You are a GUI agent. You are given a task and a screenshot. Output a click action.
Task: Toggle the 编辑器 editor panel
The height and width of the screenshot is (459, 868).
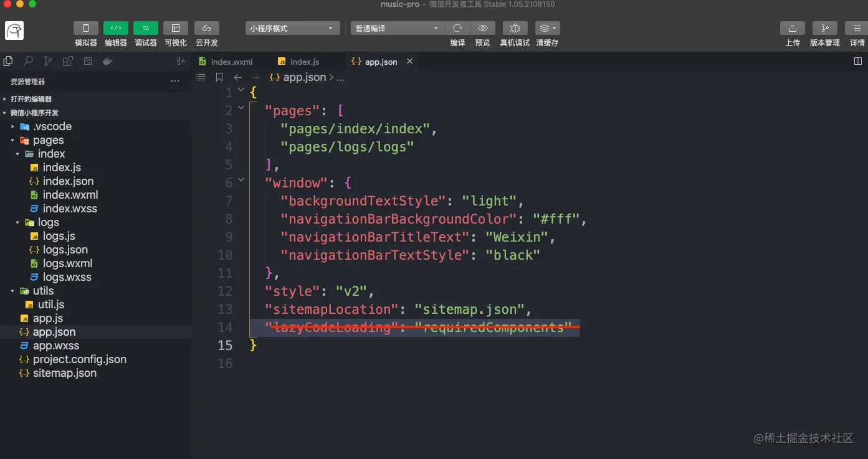(x=116, y=28)
